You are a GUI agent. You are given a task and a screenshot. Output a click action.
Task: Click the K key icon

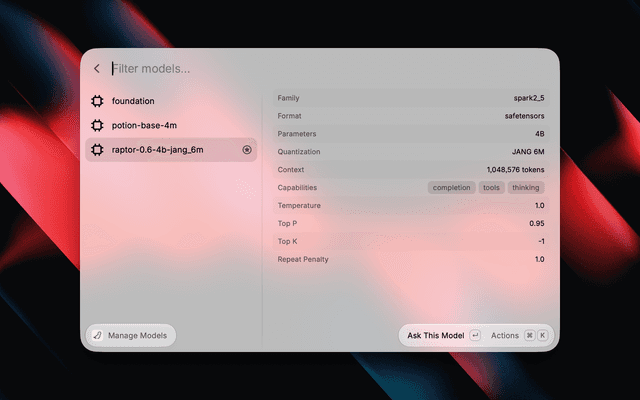pyautogui.click(x=542, y=336)
